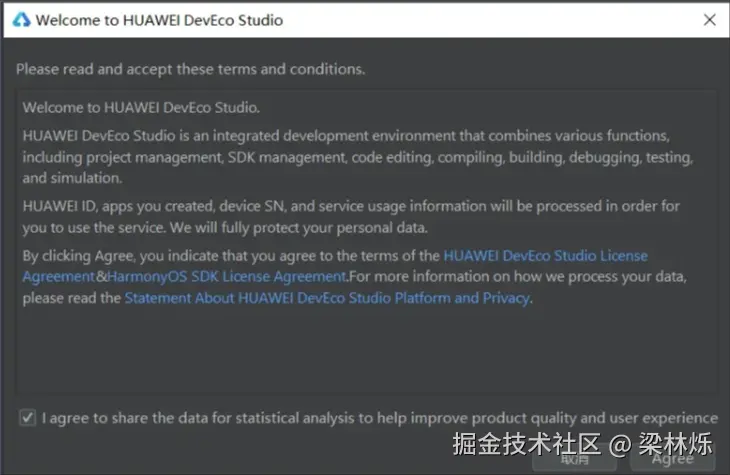
Task: Click the 'and simulation.' text line
Action: click(x=71, y=178)
